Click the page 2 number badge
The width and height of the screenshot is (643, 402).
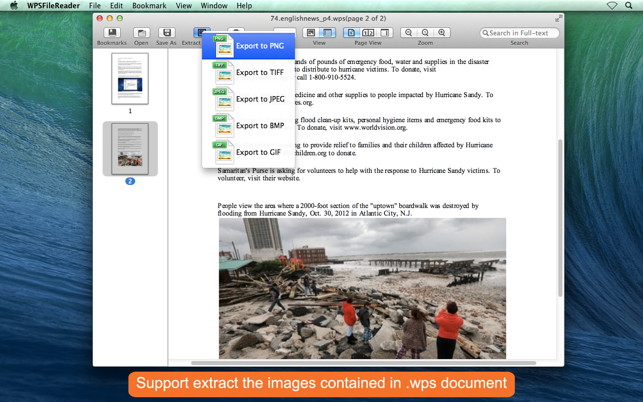(x=130, y=181)
